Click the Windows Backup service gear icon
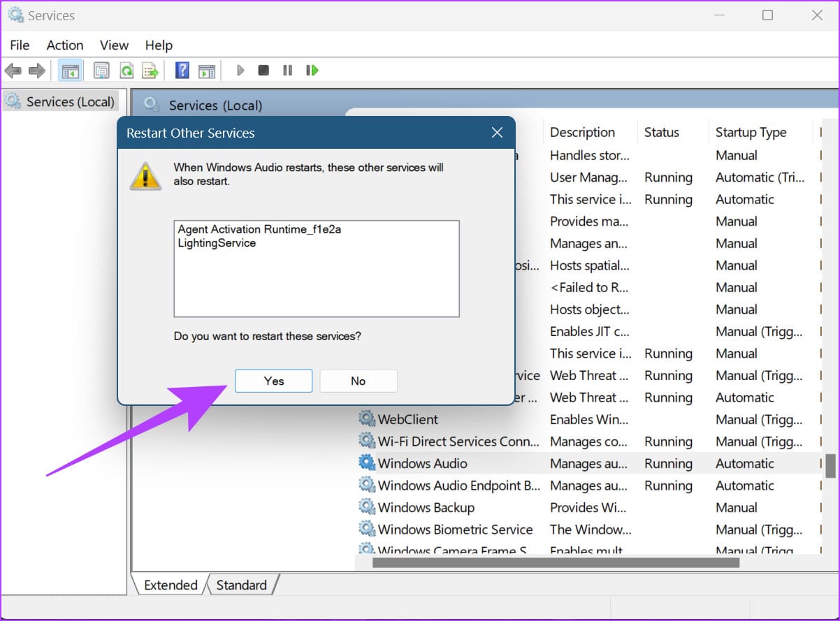This screenshot has height=621, width=840. [367, 507]
